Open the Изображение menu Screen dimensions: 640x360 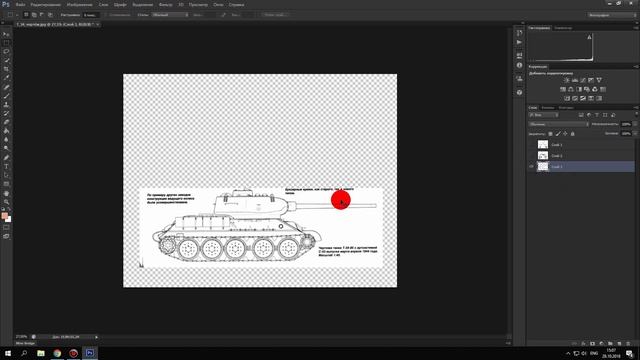click(79, 5)
